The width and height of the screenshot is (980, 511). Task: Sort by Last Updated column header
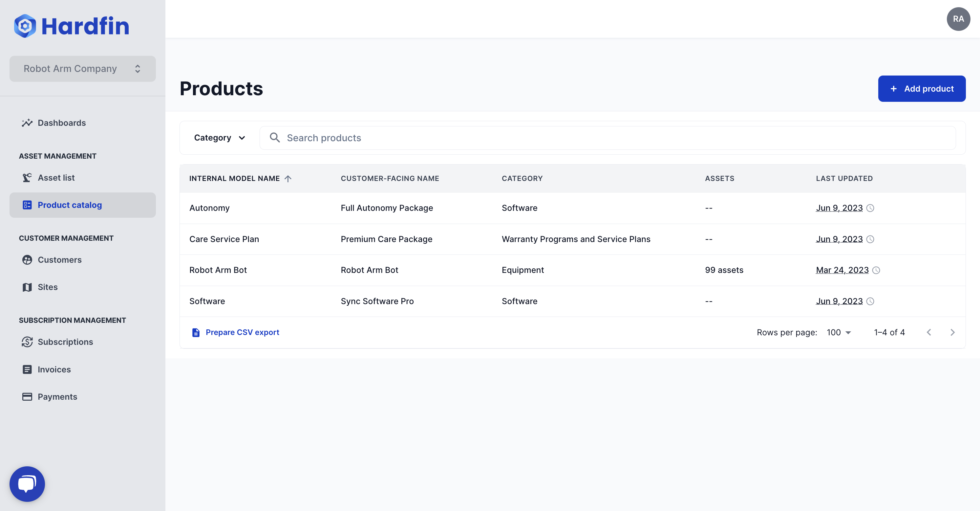pos(844,179)
